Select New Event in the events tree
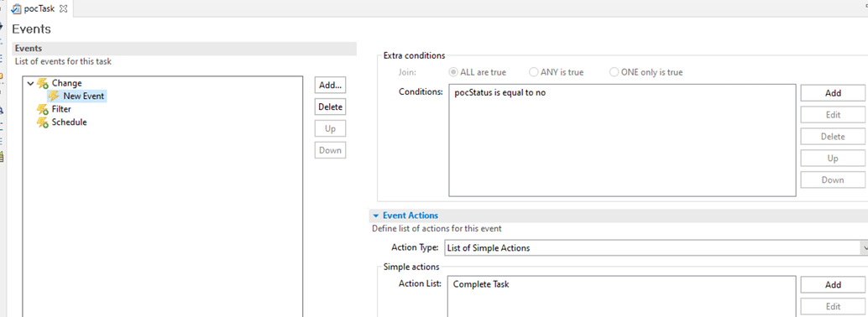Image resolution: width=868 pixels, height=317 pixels. pyautogui.click(x=83, y=96)
